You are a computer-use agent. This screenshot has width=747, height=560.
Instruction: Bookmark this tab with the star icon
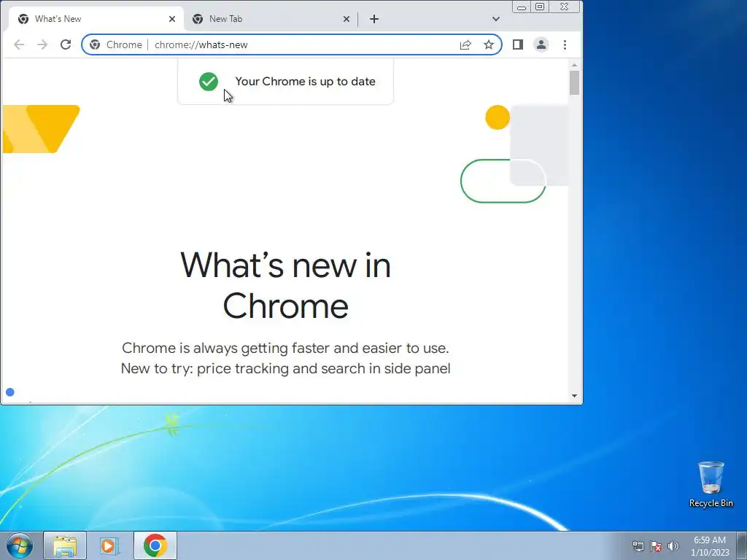489,44
